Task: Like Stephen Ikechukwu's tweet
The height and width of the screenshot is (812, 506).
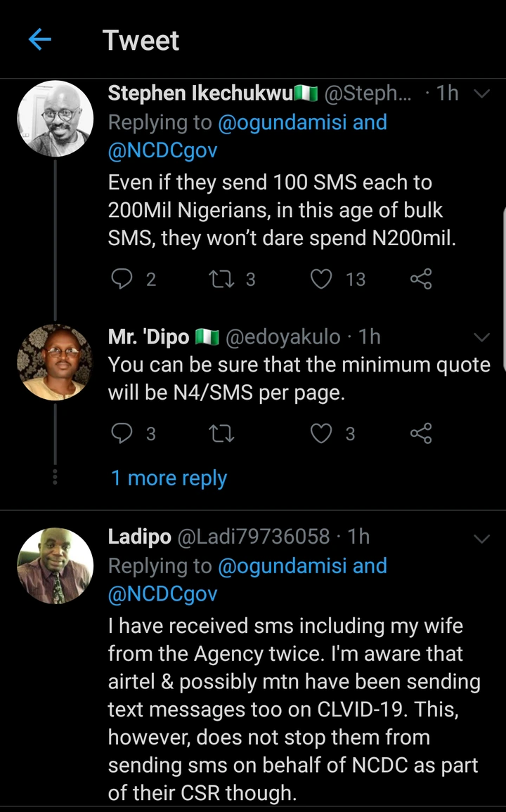Action: tap(322, 279)
